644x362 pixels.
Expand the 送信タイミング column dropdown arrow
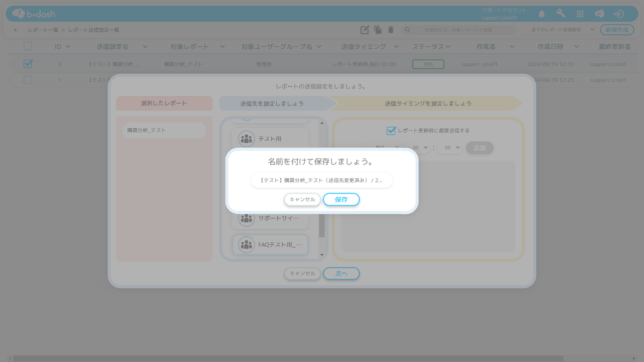[x=396, y=47]
